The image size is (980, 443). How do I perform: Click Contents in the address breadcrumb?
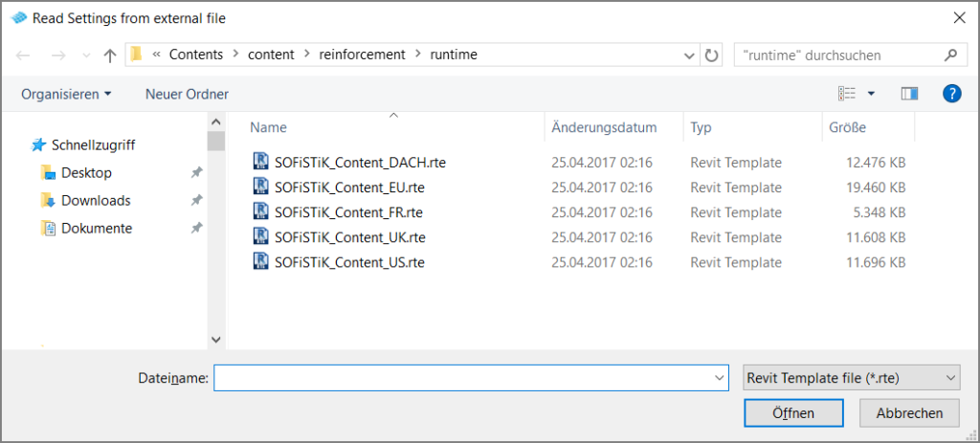coord(196,55)
